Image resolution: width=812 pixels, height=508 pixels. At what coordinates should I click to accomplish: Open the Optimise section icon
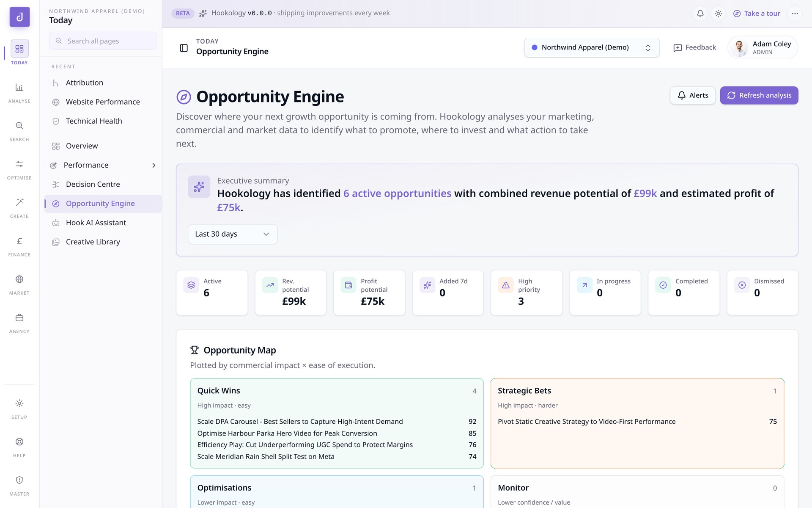click(19, 164)
